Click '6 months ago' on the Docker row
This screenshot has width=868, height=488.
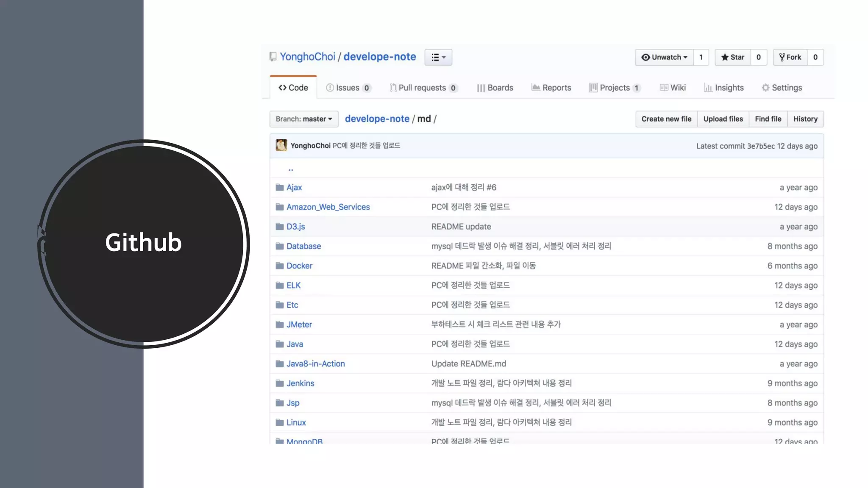793,266
